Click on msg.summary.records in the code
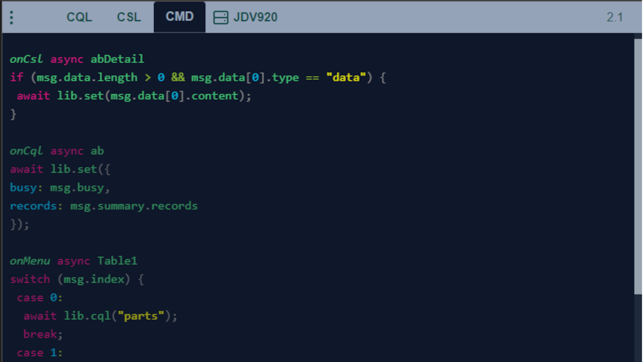The height and width of the screenshot is (362, 644). coord(134,206)
